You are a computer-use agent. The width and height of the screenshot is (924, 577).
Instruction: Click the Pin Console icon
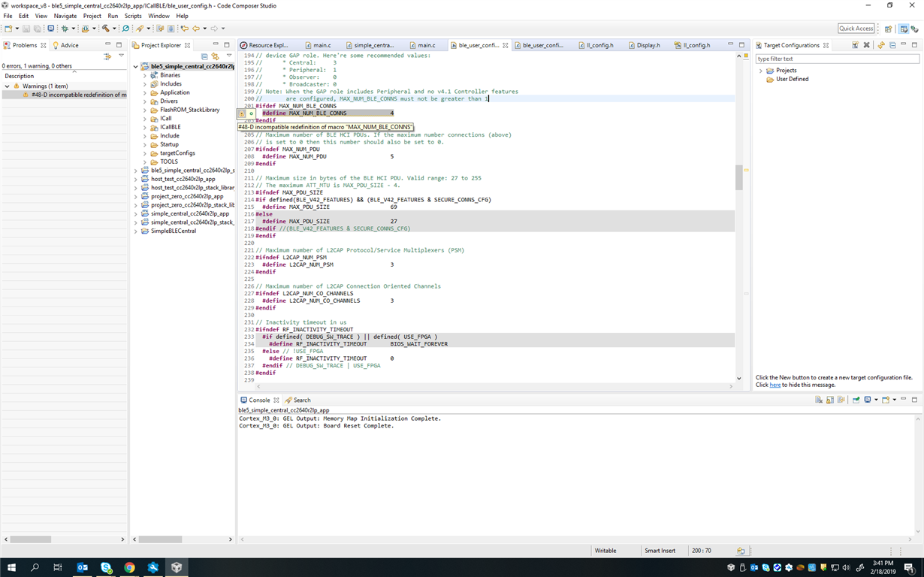(x=856, y=400)
